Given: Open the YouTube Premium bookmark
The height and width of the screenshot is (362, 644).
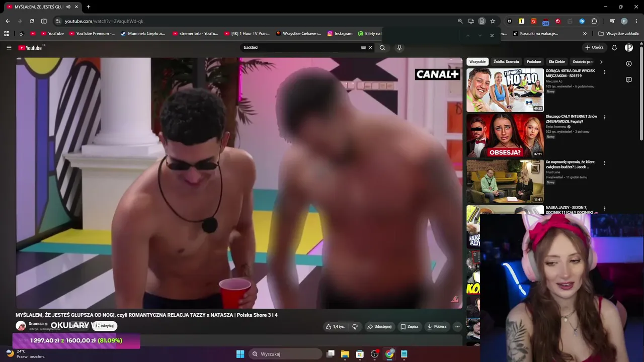Looking at the screenshot, I should pos(92,34).
